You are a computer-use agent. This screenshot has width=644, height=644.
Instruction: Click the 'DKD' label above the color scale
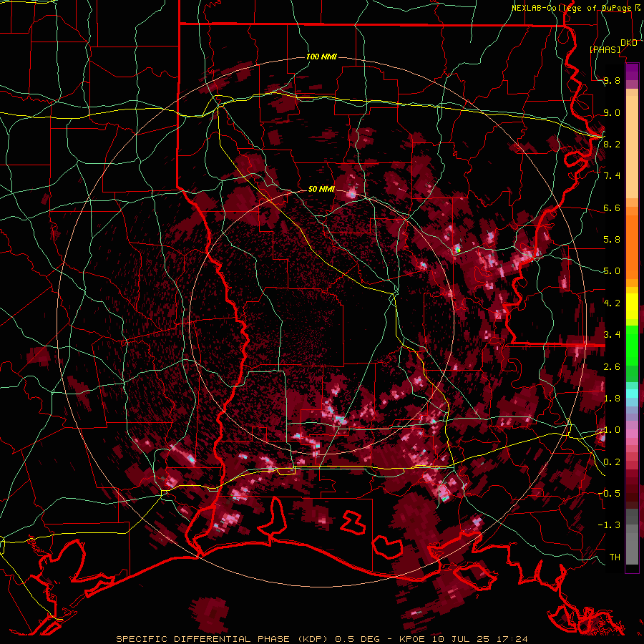click(x=628, y=43)
